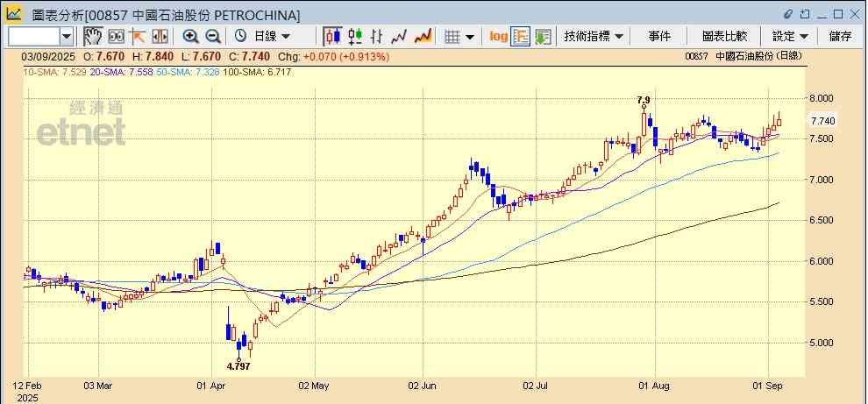Switch to OHLC bar chart style

coord(376,37)
